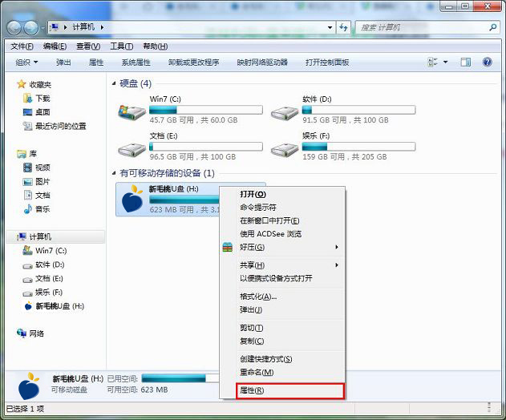Click the 新毛桃U盘 (H:) peach icon
Viewport: 506px width, 420px height.
tap(132, 199)
